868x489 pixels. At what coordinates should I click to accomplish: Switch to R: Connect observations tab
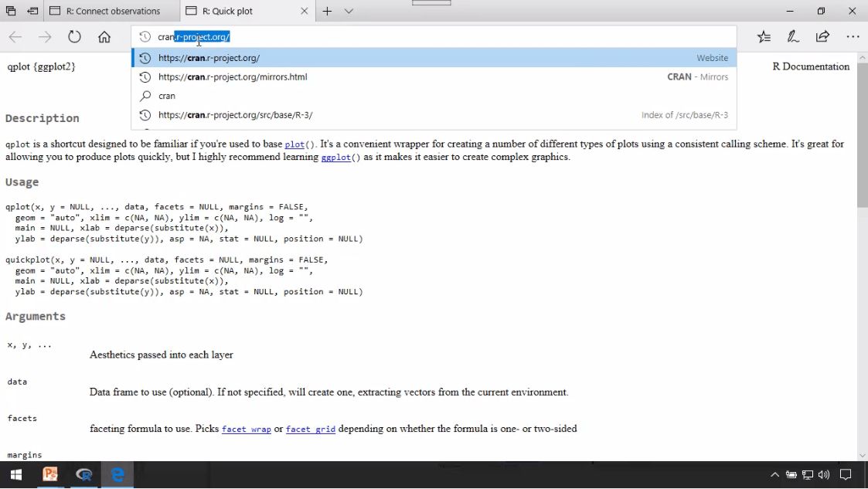[112, 11]
